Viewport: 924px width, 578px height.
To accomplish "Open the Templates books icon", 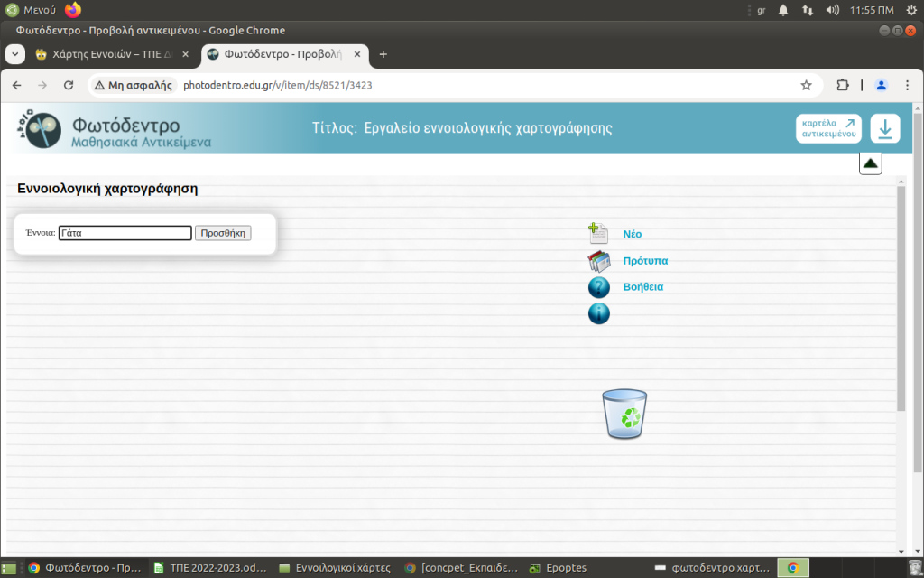I will [598, 261].
